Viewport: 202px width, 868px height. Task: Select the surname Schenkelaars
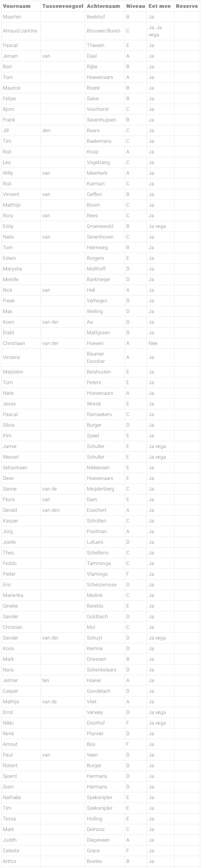tap(102, 669)
